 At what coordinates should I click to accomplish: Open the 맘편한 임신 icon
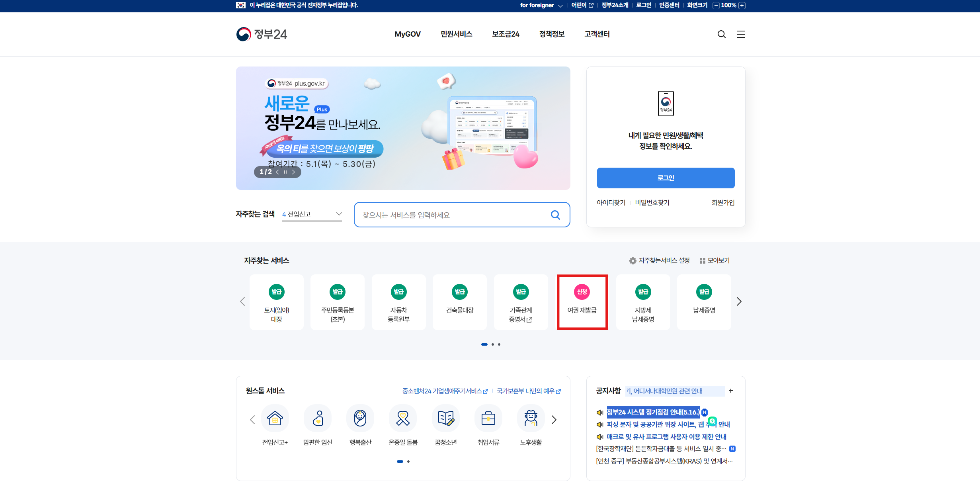[x=318, y=418]
